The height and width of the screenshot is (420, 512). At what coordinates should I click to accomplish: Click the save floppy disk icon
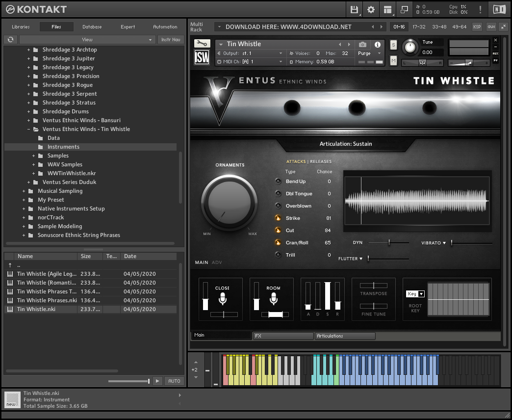354,9
